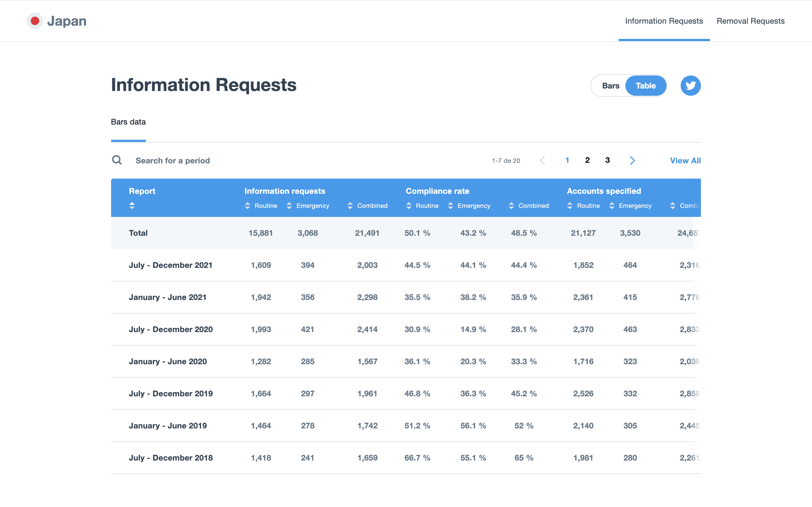Switch to Bars view
This screenshot has height=507, width=812.
click(x=610, y=86)
